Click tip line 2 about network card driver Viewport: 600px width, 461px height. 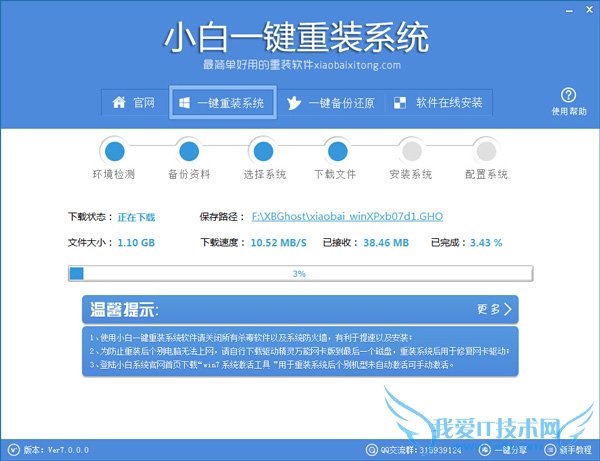300,351
